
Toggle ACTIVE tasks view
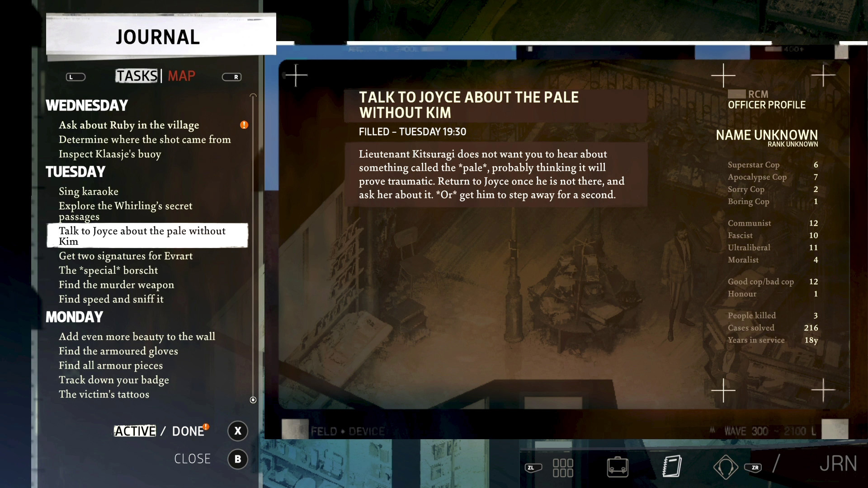point(134,431)
